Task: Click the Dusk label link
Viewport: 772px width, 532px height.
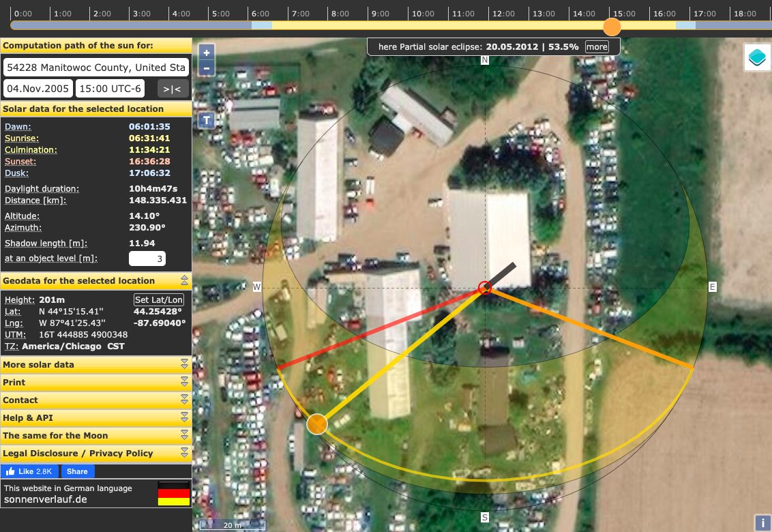Action: pos(17,173)
